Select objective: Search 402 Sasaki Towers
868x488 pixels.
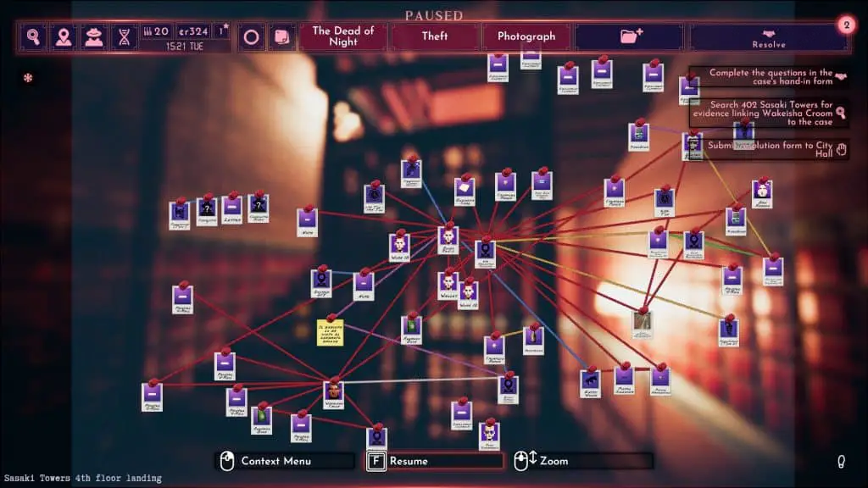770,113
